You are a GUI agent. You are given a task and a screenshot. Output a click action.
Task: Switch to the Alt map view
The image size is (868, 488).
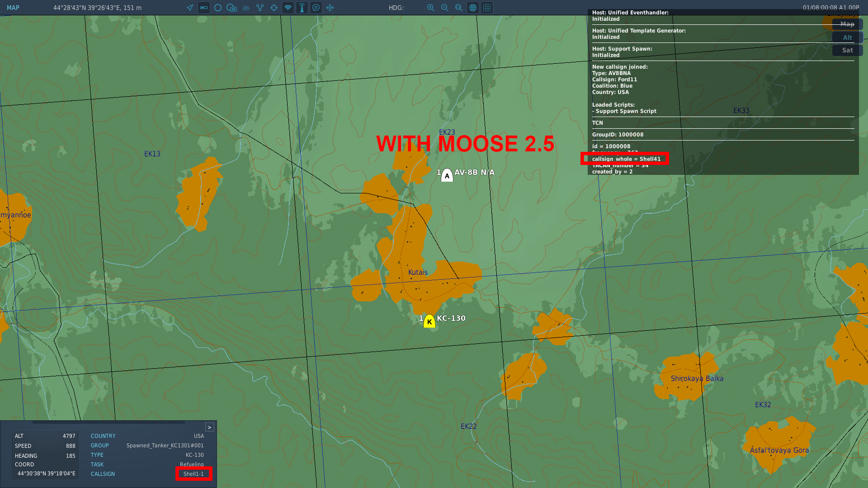847,38
